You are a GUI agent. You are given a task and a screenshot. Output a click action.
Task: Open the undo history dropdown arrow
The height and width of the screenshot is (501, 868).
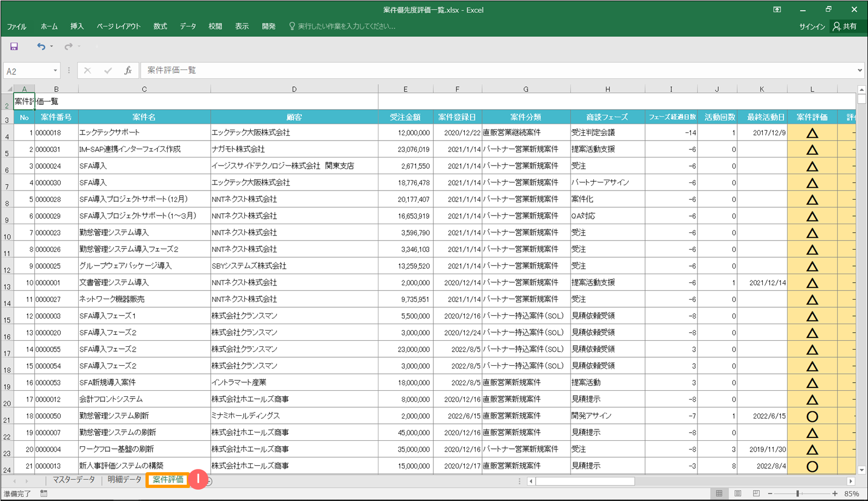[x=52, y=47]
